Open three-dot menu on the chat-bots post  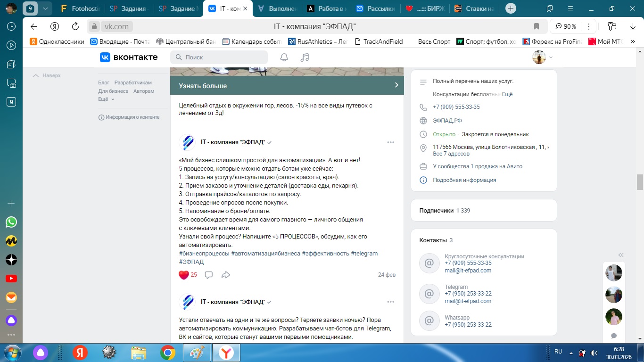tap(390, 302)
